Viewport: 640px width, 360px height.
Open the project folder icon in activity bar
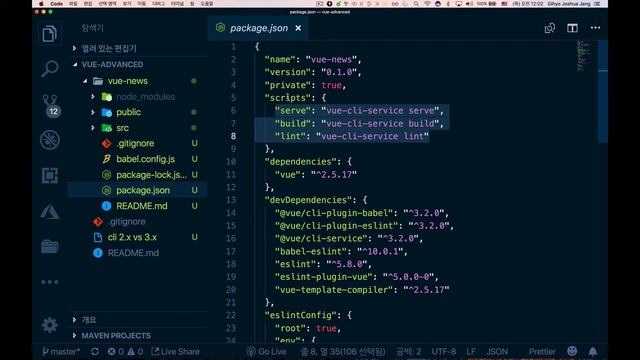tap(50, 247)
